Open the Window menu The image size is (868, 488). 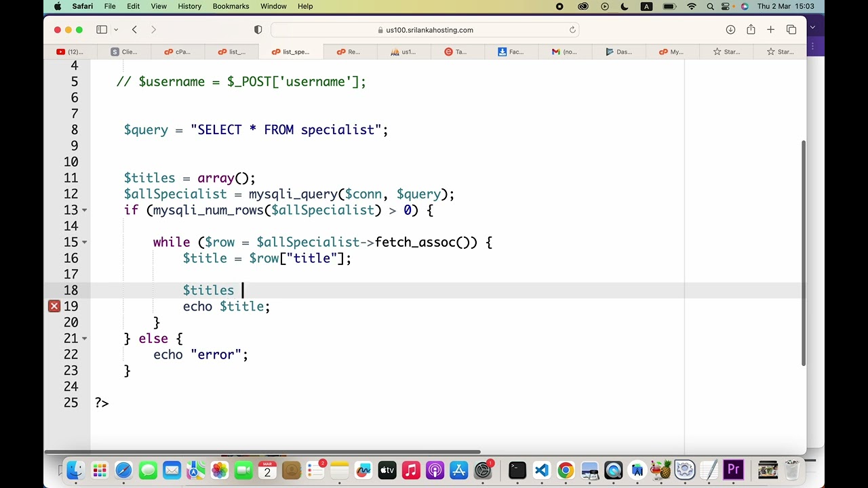coord(273,6)
